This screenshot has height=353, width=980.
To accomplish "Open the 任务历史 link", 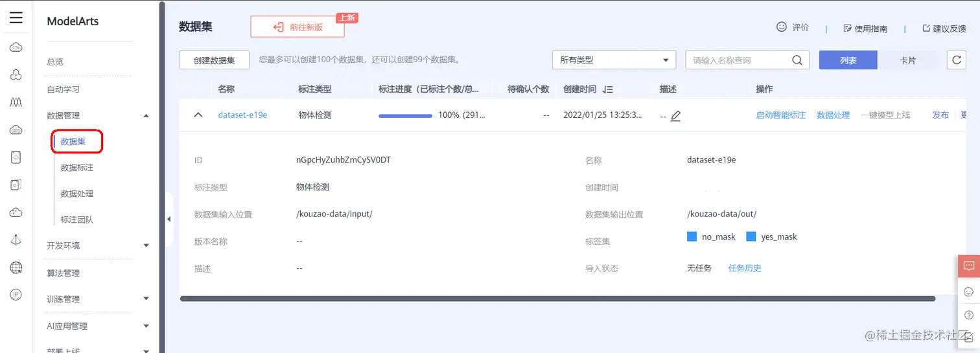I will coord(745,268).
